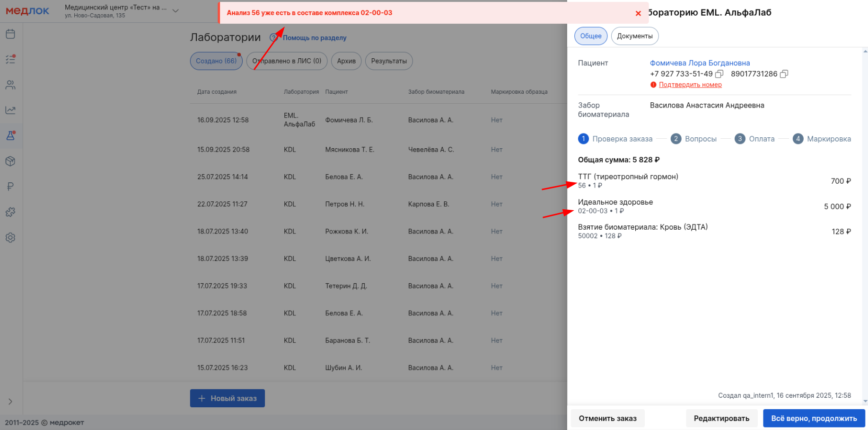Select the Общее tab
The width and height of the screenshot is (868, 430).
(591, 36)
